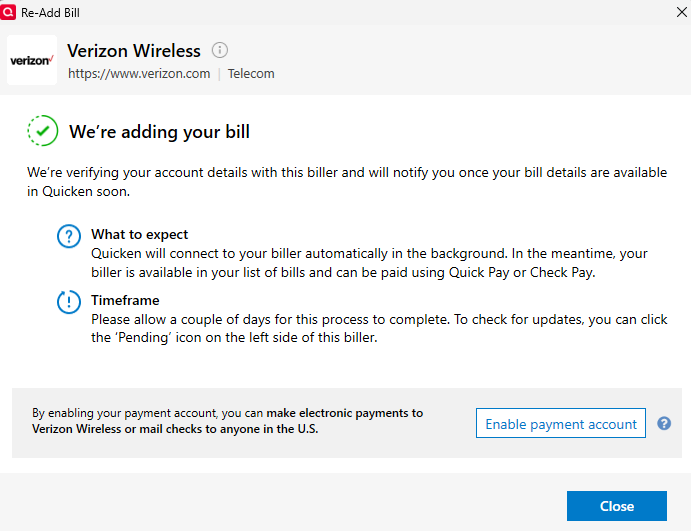Open help icon next to Enable payment account

pyautogui.click(x=664, y=424)
